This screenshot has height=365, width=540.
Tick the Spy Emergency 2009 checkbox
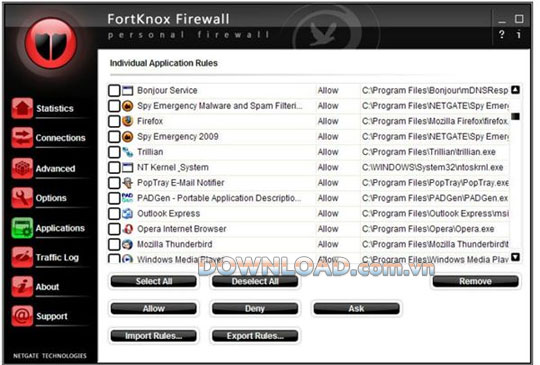coord(114,137)
